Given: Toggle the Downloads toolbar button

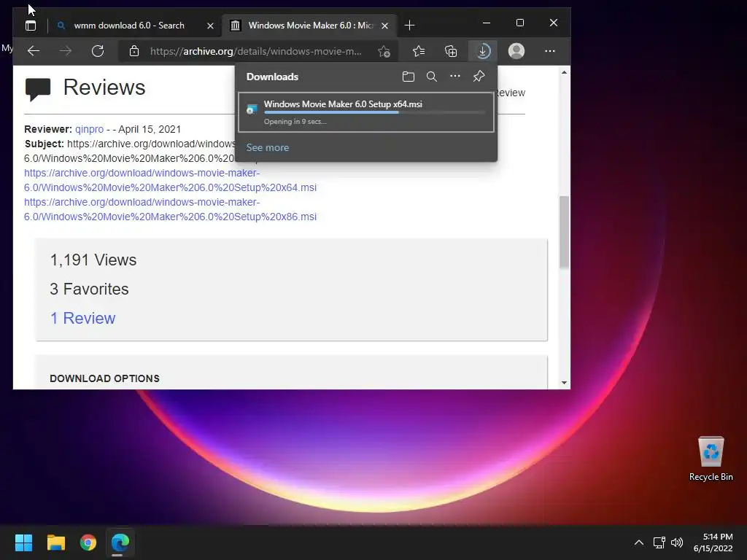Looking at the screenshot, I should click(483, 51).
